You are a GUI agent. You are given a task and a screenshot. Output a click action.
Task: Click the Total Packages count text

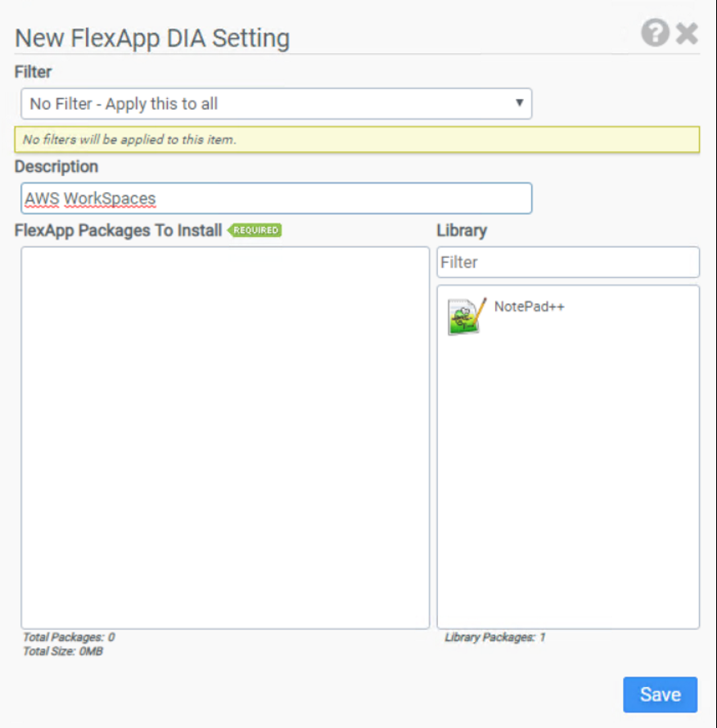[69, 637]
